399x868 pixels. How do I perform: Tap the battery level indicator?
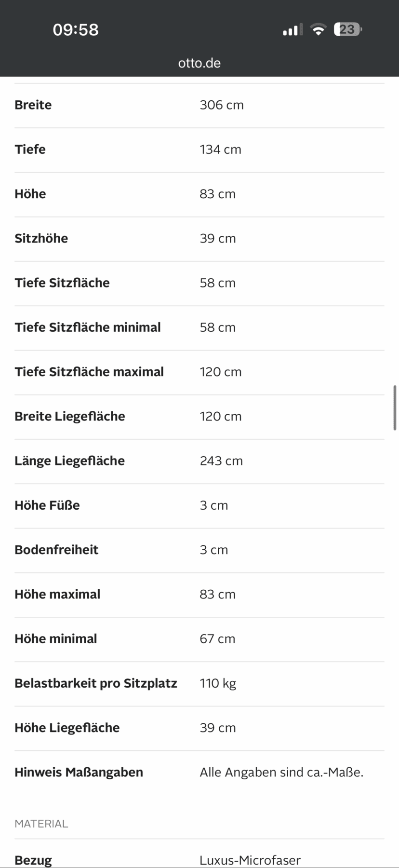click(347, 30)
